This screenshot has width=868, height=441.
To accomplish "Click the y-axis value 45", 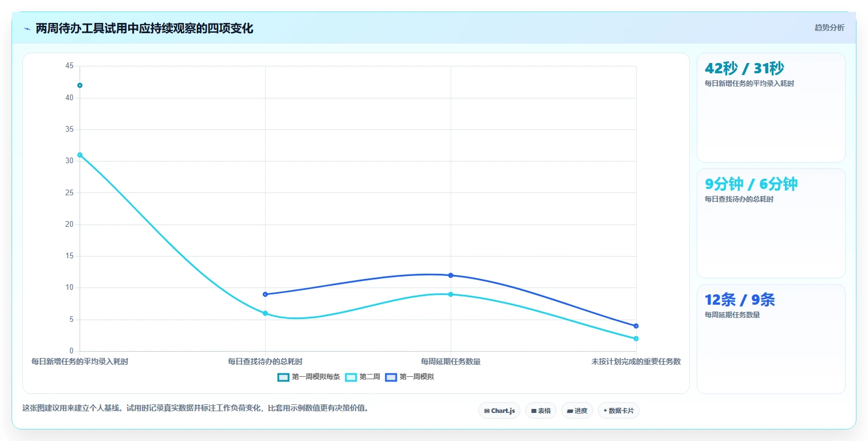I will pyautogui.click(x=69, y=66).
